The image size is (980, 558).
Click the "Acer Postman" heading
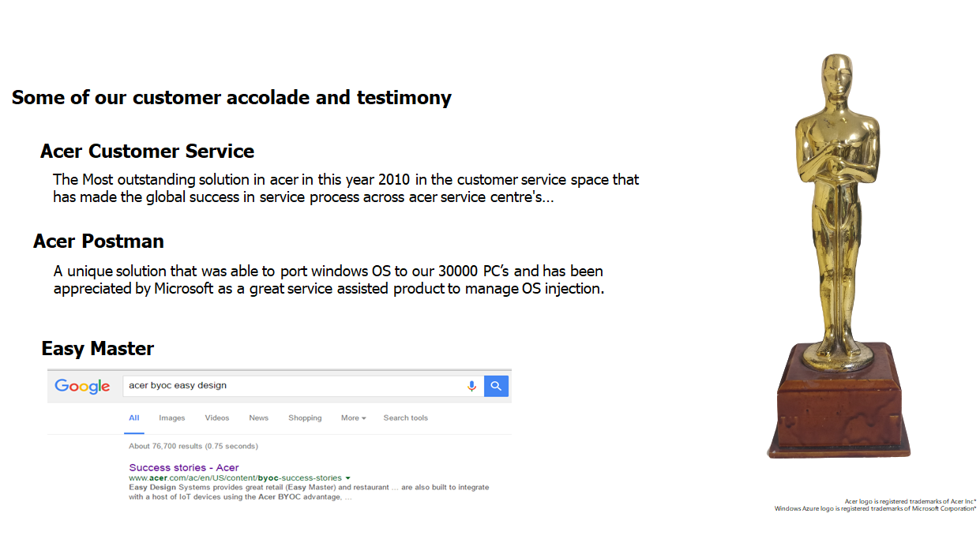(99, 241)
